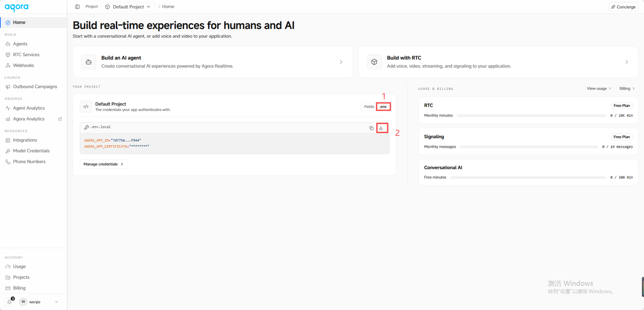Click chevron on Build an AI agent card
The height and width of the screenshot is (310, 644).
pyautogui.click(x=341, y=62)
